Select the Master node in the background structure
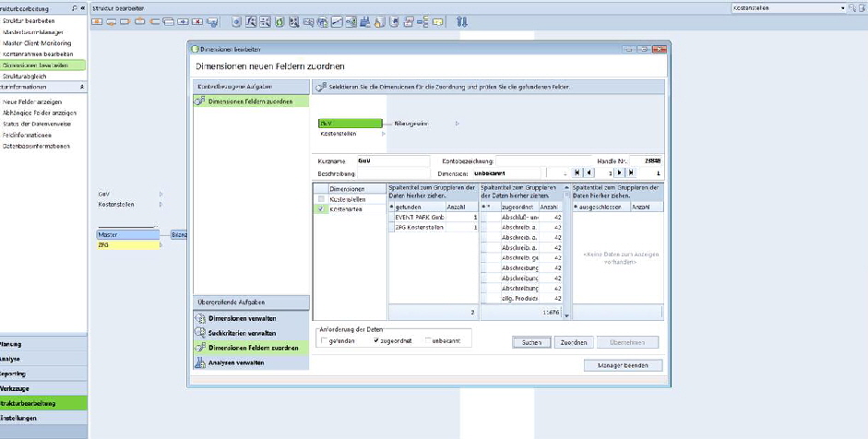This screenshot has width=868, height=439. click(128, 235)
